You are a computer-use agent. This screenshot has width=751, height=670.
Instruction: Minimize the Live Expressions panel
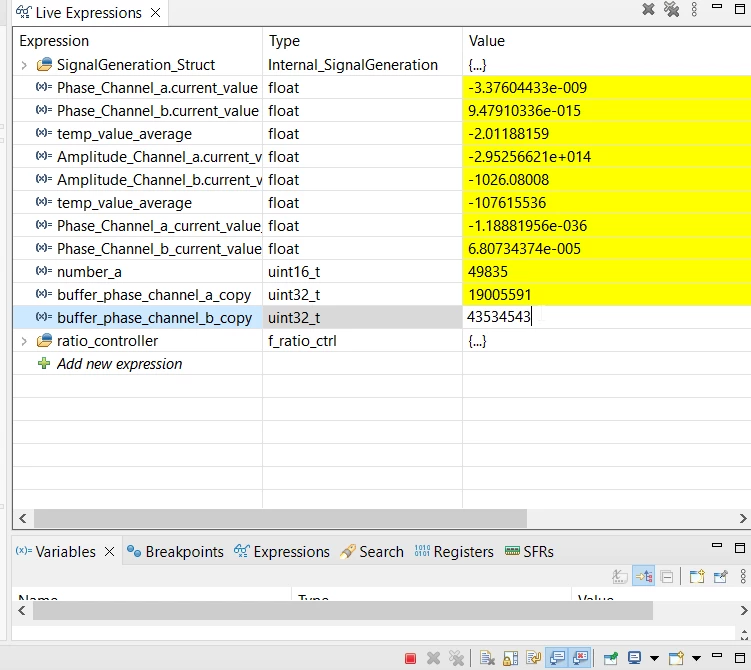[717, 7]
